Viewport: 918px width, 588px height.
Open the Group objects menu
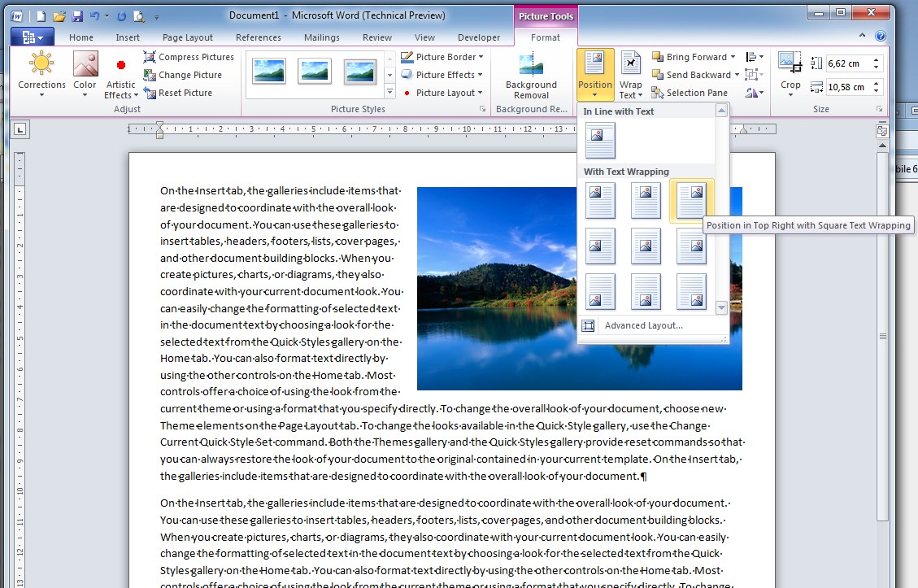(x=754, y=74)
